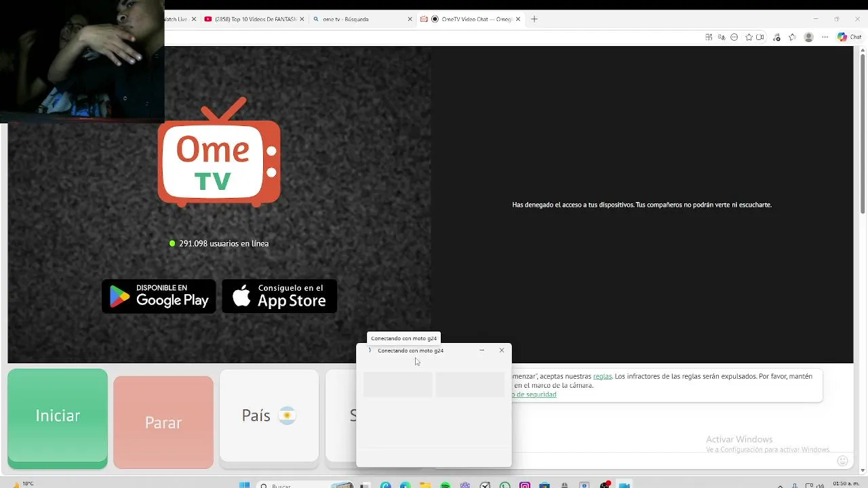The width and height of the screenshot is (868, 488).
Task: Click the OmeTV logo
Action: click(x=219, y=152)
